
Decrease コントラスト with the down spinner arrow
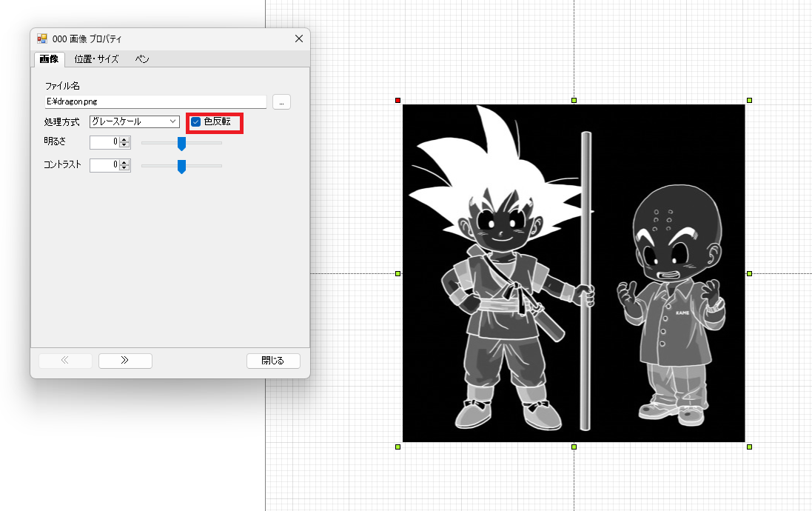point(124,168)
